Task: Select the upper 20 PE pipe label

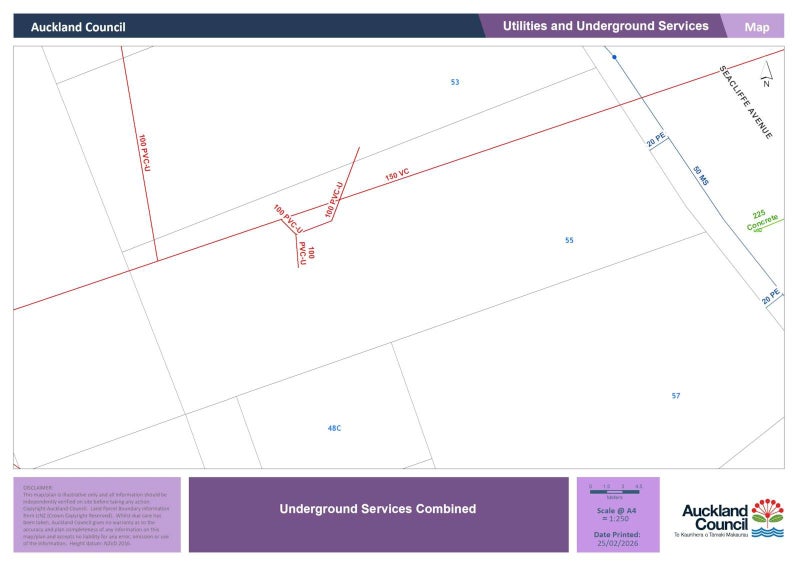Action: pos(656,142)
